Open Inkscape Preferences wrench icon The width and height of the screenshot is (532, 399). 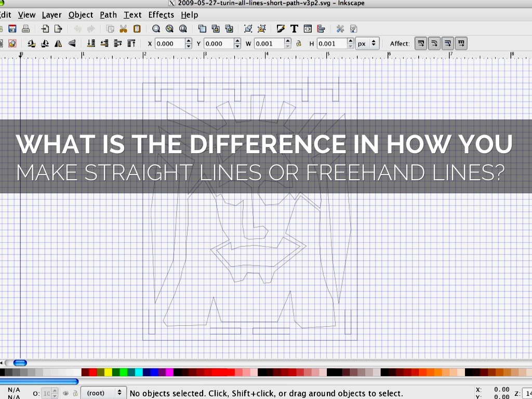tap(340, 29)
